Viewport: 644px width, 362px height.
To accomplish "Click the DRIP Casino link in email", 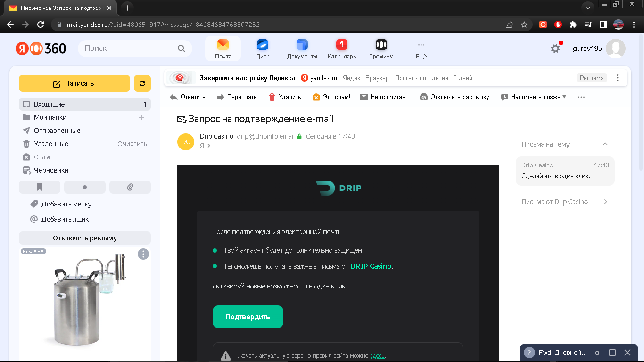I will click(371, 266).
